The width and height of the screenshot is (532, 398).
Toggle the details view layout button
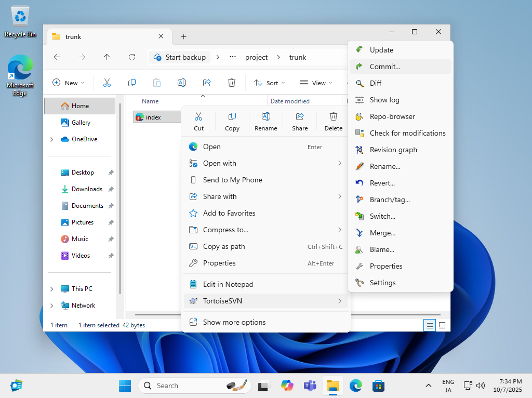(430, 325)
